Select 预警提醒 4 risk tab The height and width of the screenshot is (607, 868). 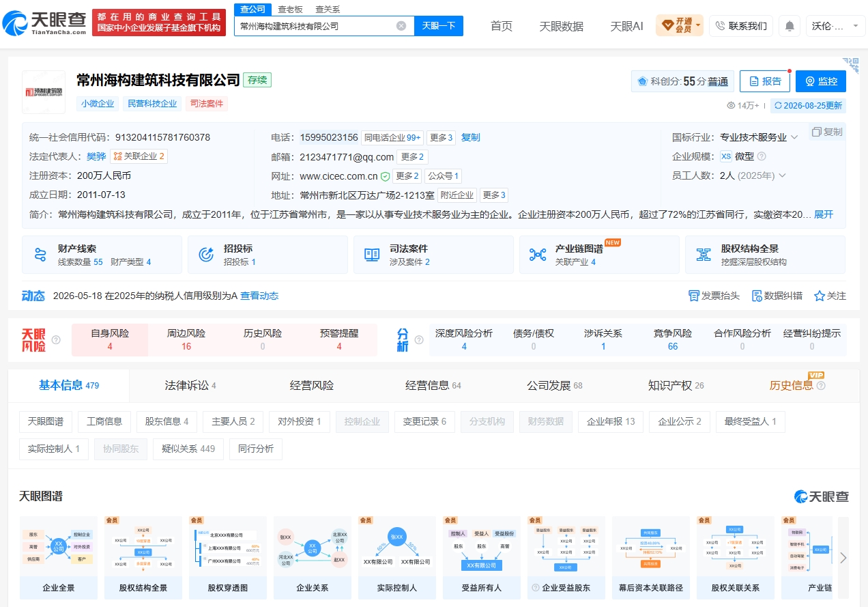pyautogui.click(x=339, y=339)
